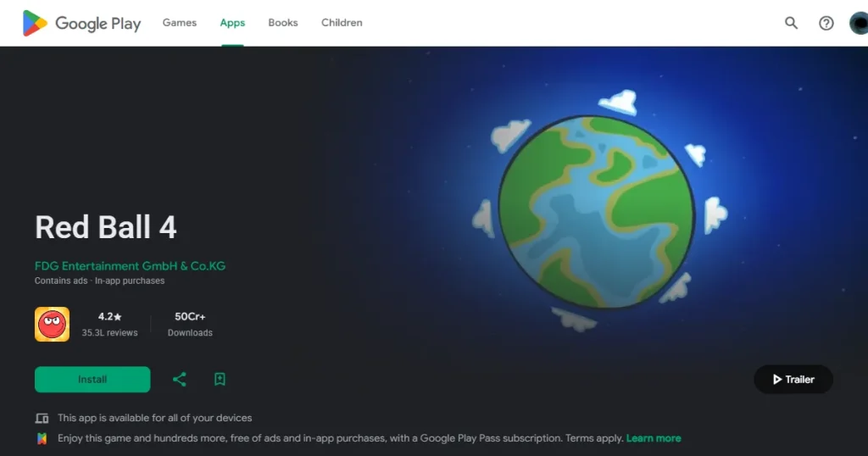This screenshot has height=456, width=868.
Task: Share Red Ball 4 via share icon
Action: click(180, 379)
